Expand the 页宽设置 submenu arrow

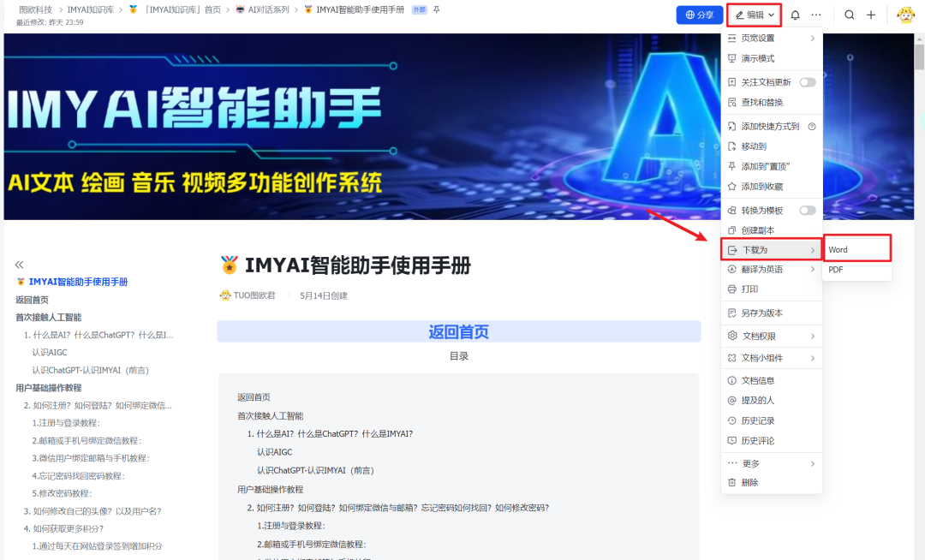click(812, 39)
